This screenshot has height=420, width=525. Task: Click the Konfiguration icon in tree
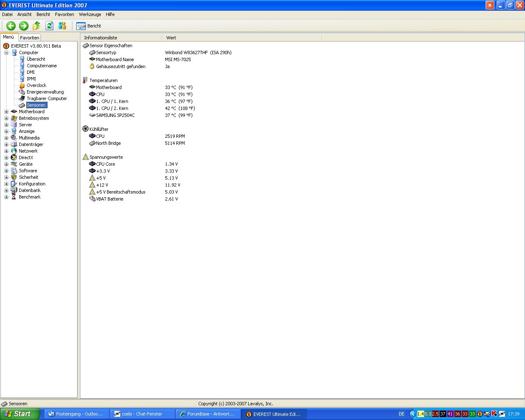point(14,184)
